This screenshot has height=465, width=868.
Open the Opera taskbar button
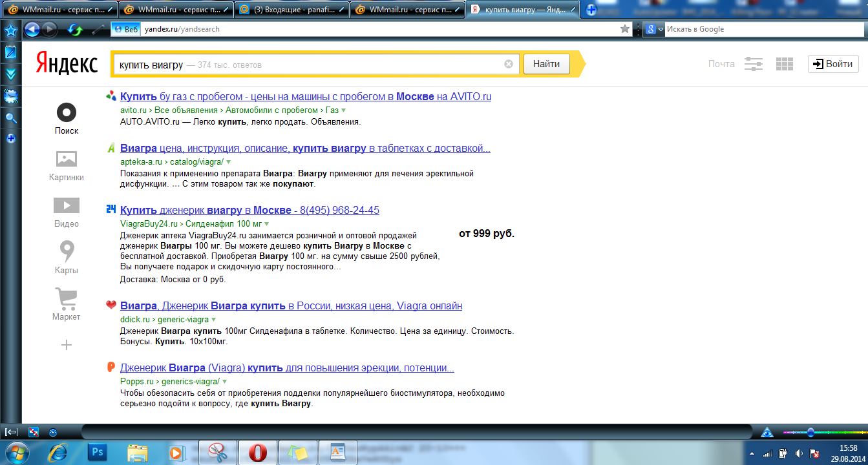tap(257, 453)
